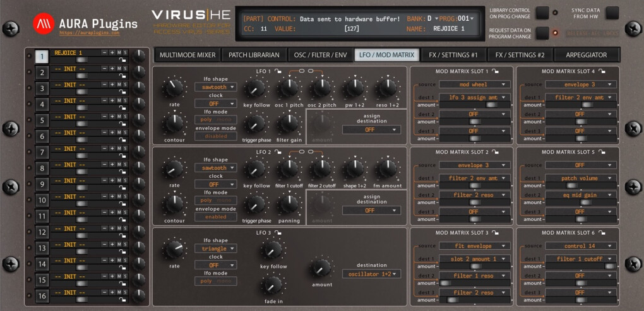Viewport: 644px width, 311px height.
Task: Open the BANK D dropdown
Action: click(x=432, y=18)
